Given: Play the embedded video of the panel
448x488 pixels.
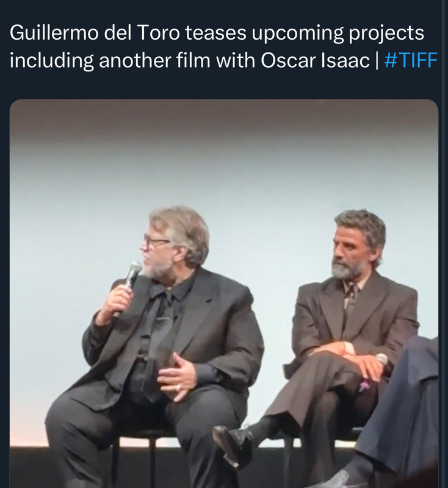Looking at the screenshot, I should (224, 293).
